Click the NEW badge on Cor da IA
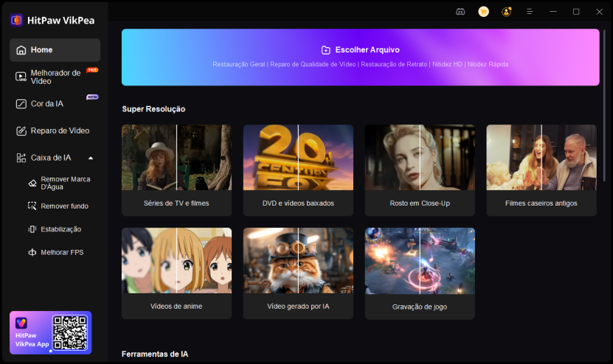Image resolution: width=613 pixels, height=364 pixels. click(92, 97)
